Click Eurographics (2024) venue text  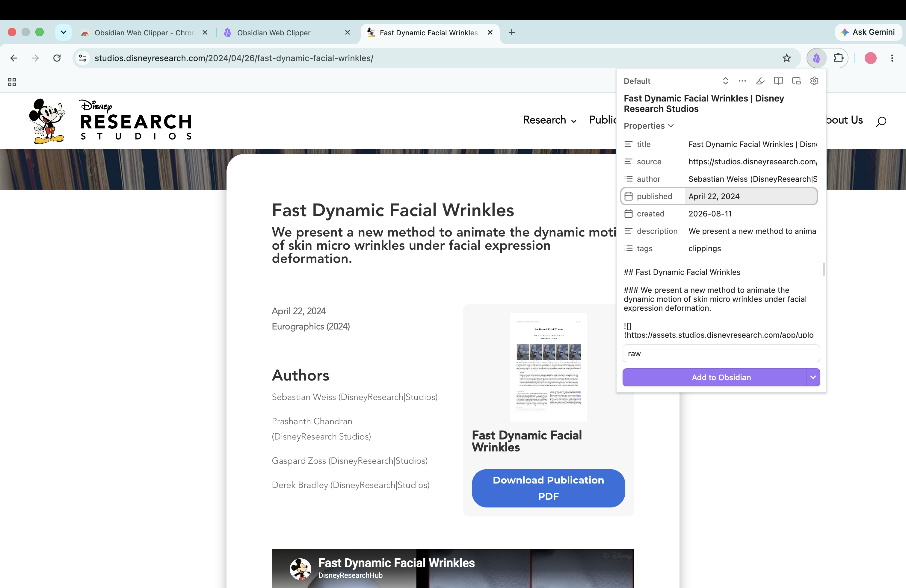coord(311,326)
